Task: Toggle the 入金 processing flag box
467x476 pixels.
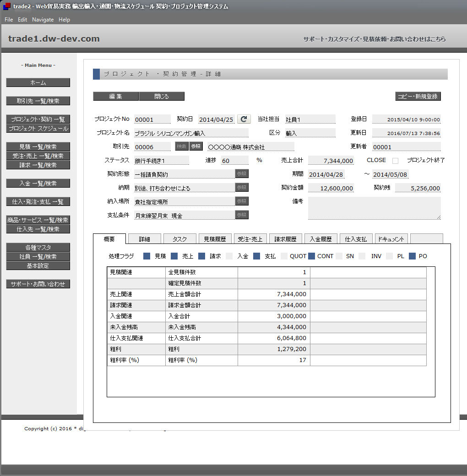Action: 229,256
